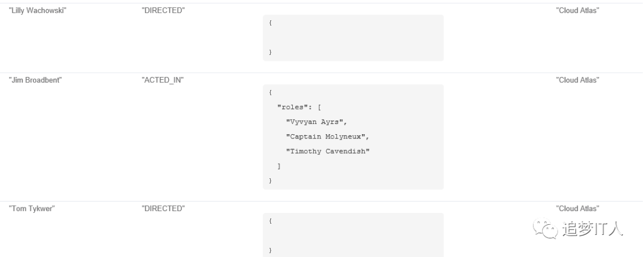
Task: Click the 追梦IT人 watermark text
Action: tap(593, 228)
